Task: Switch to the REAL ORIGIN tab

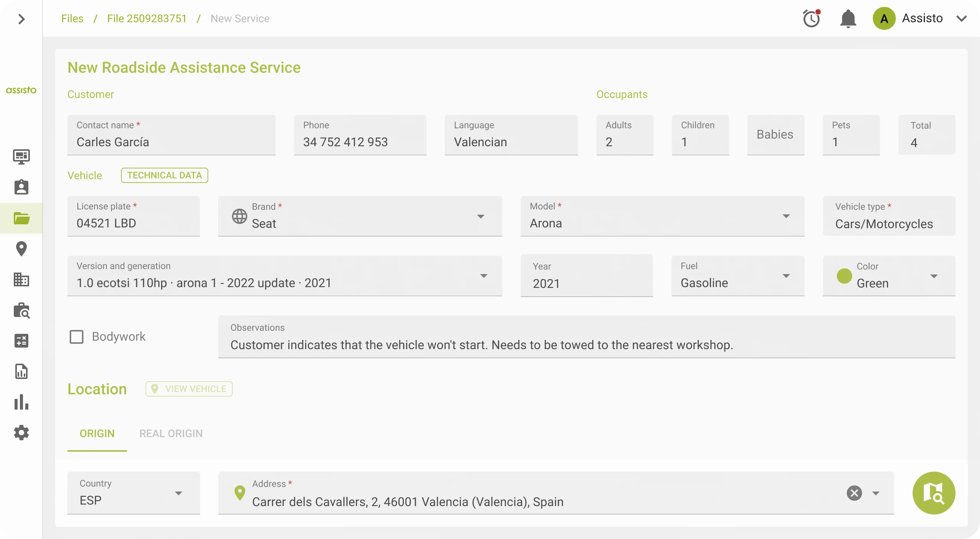Action: (x=171, y=433)
